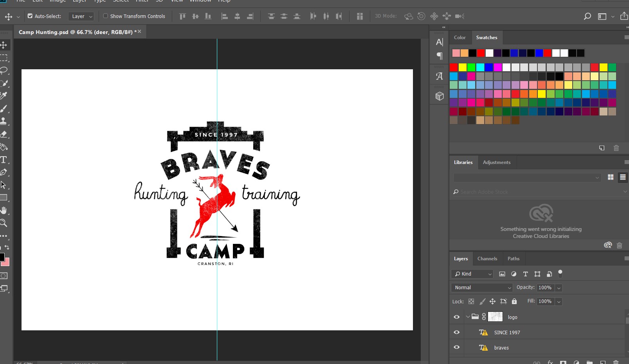Switch to the Channels tab
The image size is (629, 364).
(x=487, y=258)
